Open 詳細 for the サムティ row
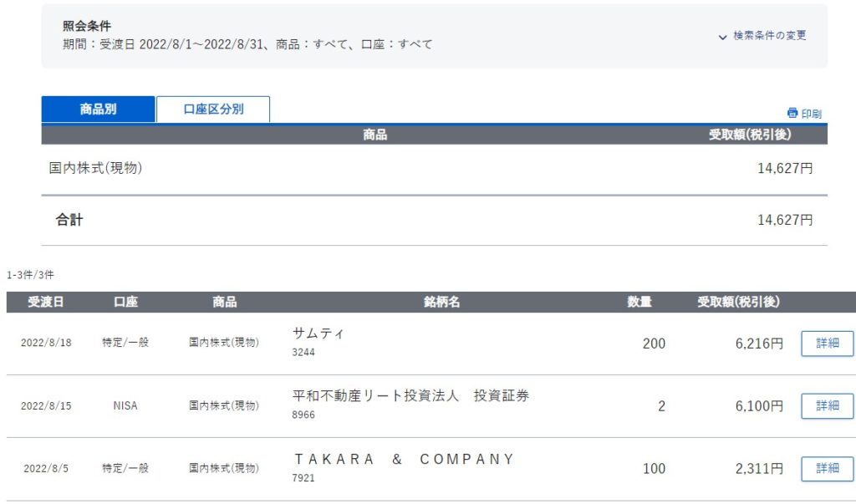The image size is (856, 504). pyautogui.click(x=827, y=344)
